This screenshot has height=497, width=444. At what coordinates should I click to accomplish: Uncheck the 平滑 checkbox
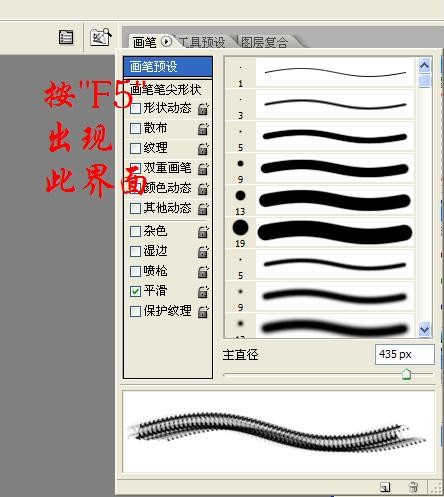tap(135, 291)
